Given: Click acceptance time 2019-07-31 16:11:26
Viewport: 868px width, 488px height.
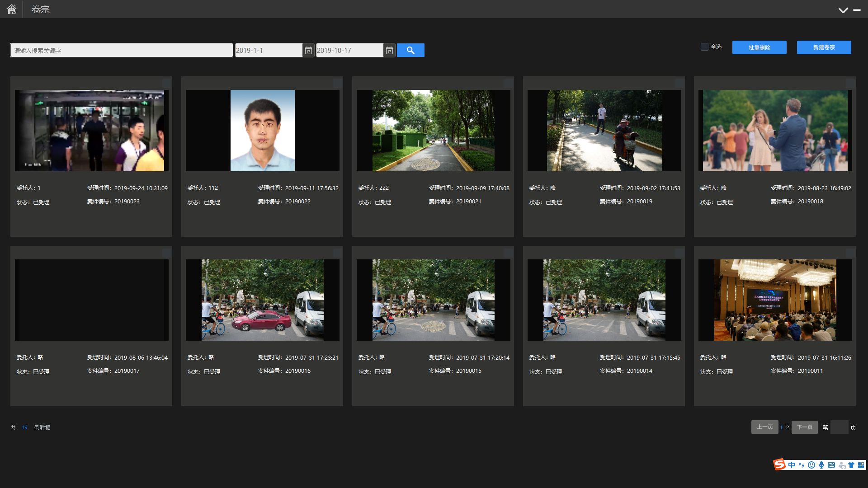Looking at the screenshot, I should 825,358.
